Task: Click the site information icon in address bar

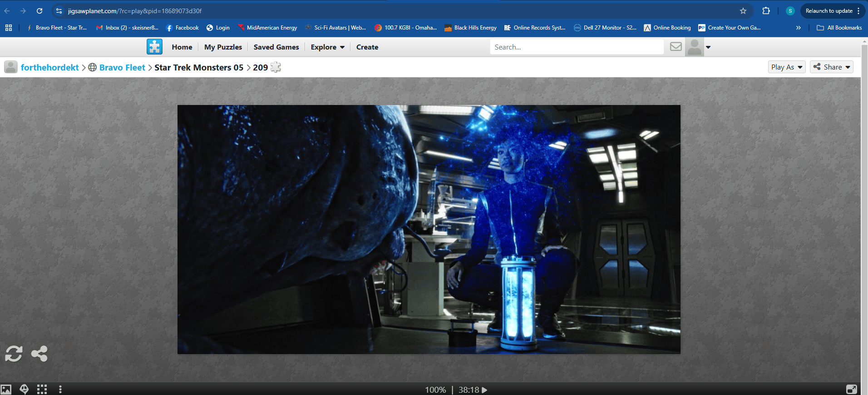Action: click(x=59, y=11)
